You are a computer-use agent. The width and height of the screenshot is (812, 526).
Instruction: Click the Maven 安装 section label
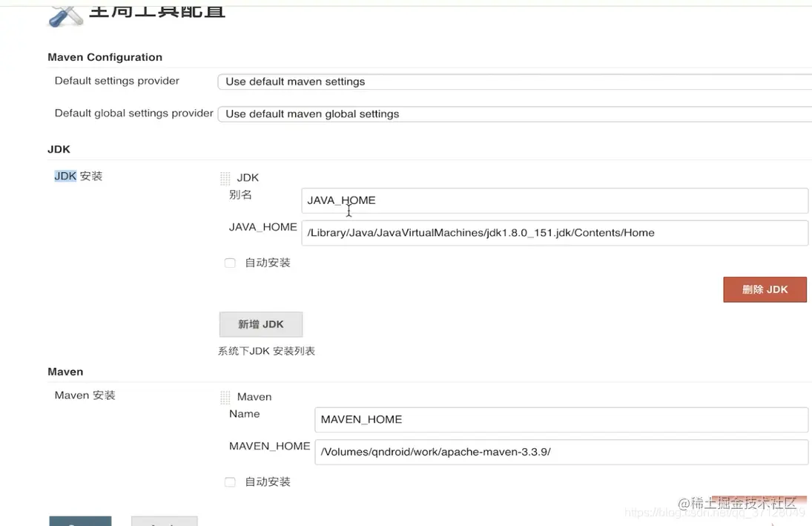pos(84,395)
